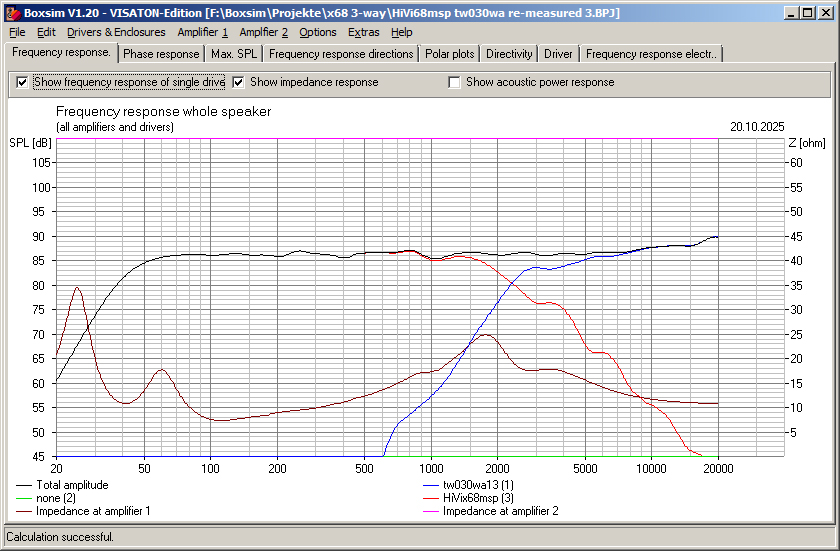Click the Boxsim app icon in title bar
Image resolution: width=840 pixels, height=551 pixels.
click(13, 12)
